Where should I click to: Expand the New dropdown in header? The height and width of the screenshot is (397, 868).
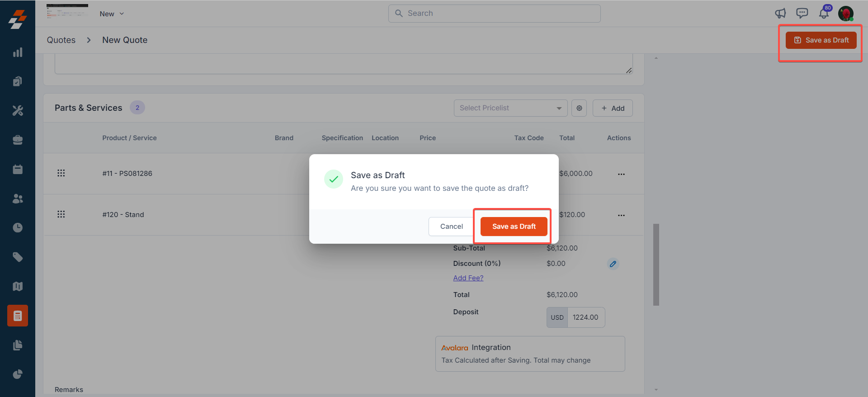(x=112, y=14)
